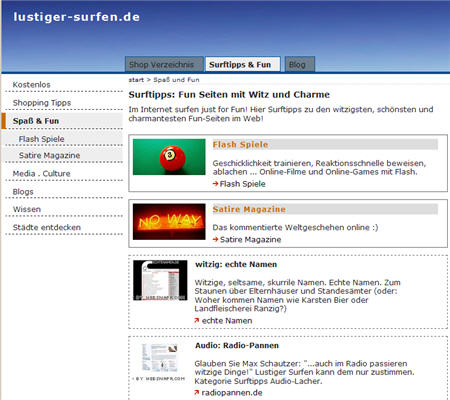The image size is (450, 400).
Task: Click the red arrow before Flash Spiele link
Action: point(216,184)
